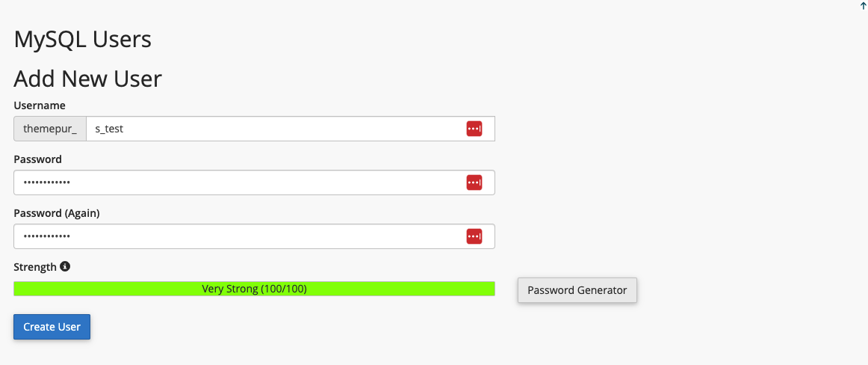Screen dimensions: 868x365
Task: Click the Add New User heading
Action: (x=87, y=79)
